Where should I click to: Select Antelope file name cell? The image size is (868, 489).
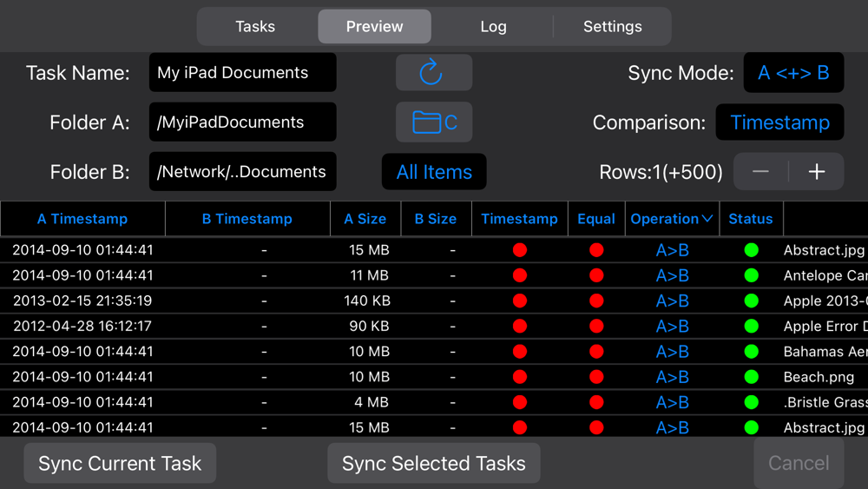(825, 275)
